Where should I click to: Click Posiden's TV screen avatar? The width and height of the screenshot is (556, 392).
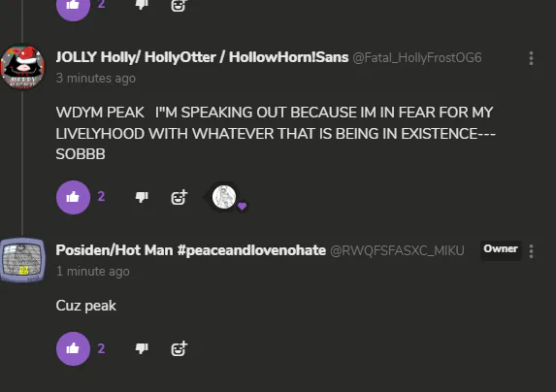[x=22, y=260]
